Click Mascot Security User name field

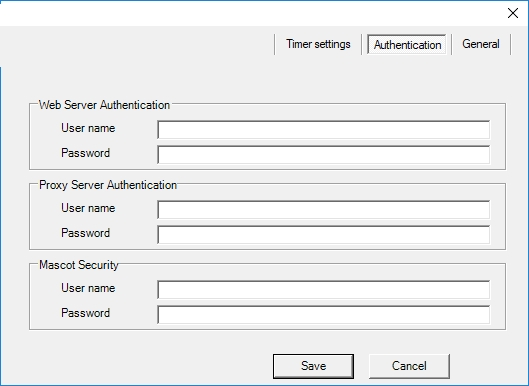tap(324, 290)
